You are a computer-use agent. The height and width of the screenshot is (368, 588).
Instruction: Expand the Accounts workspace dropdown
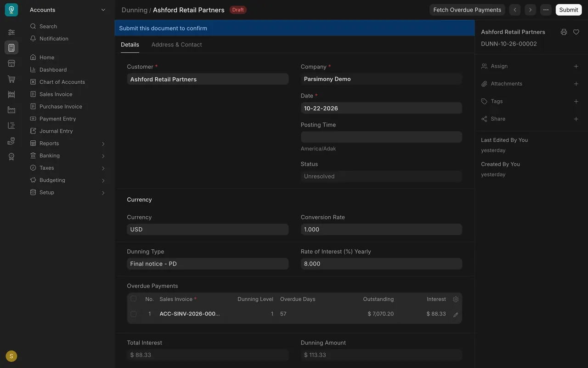pos(103,10)
